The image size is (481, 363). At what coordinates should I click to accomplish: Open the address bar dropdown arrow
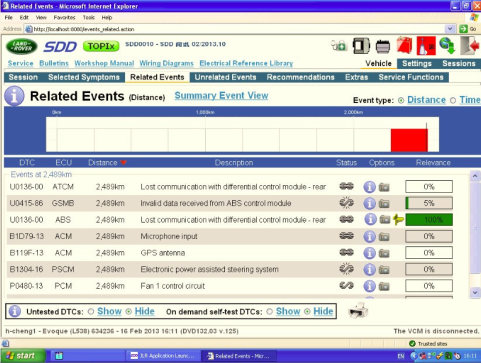[x=450, y=29]
